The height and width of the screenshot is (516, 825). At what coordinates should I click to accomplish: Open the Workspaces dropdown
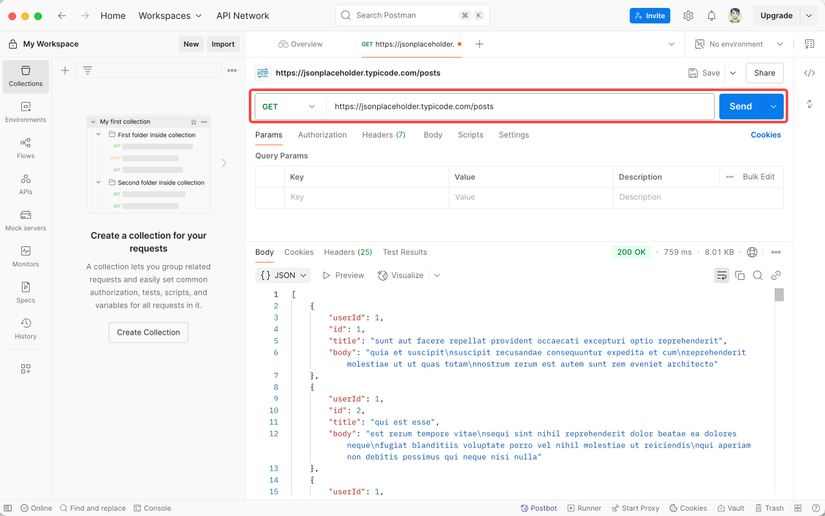tap(170, 16)
